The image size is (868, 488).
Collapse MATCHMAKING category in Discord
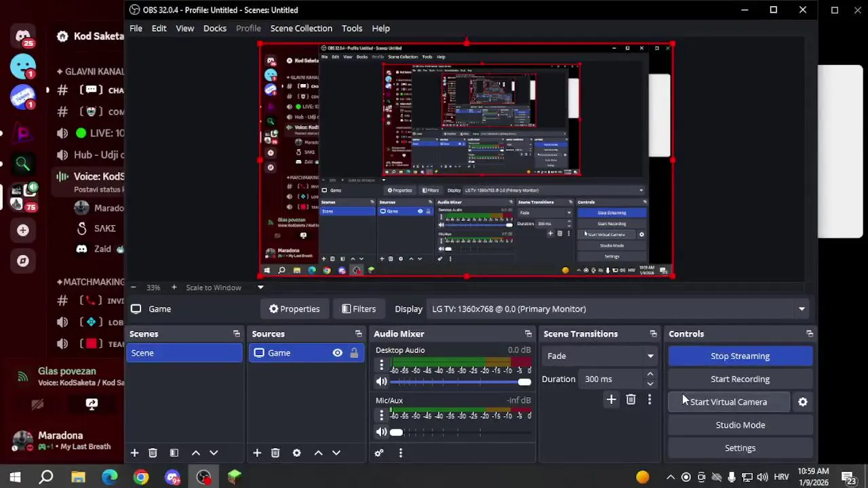click(90, 282)
